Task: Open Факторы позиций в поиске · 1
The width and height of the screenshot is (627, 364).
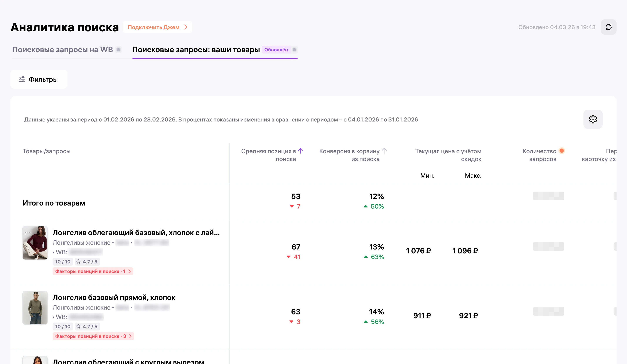Action: click(x=93, y=271)
